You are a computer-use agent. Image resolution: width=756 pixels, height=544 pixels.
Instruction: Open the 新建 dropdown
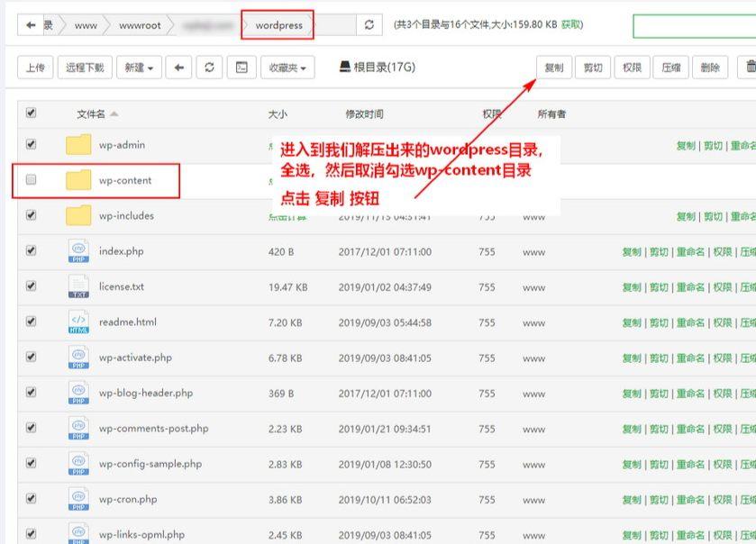tap(139, 68)
